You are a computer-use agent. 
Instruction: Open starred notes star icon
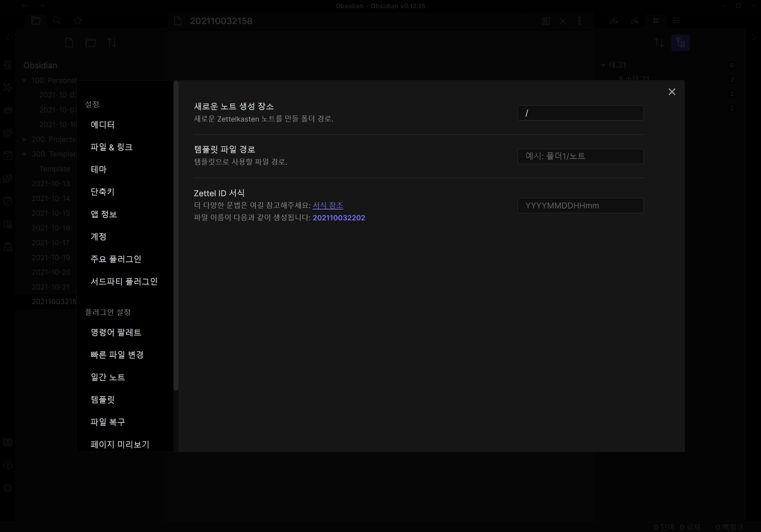[78, 21]
